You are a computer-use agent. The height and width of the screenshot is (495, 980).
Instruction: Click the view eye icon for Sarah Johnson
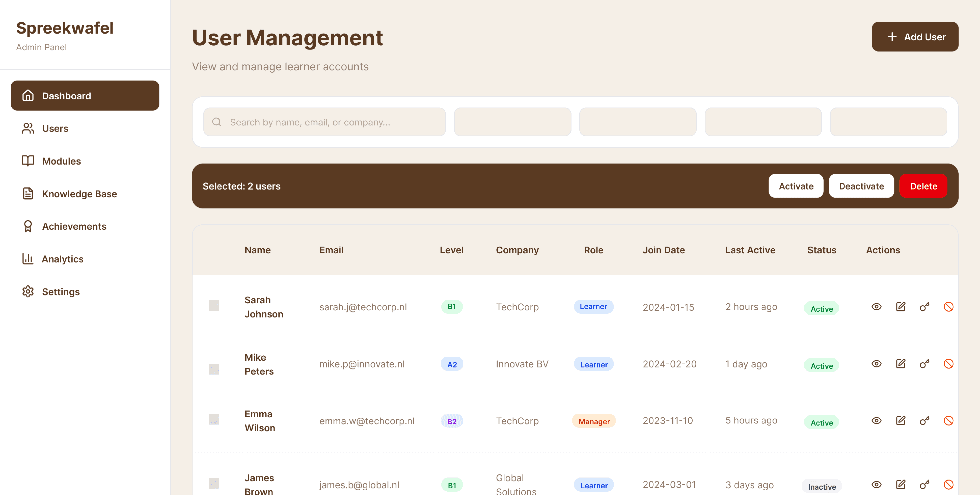tap(876, 307)
